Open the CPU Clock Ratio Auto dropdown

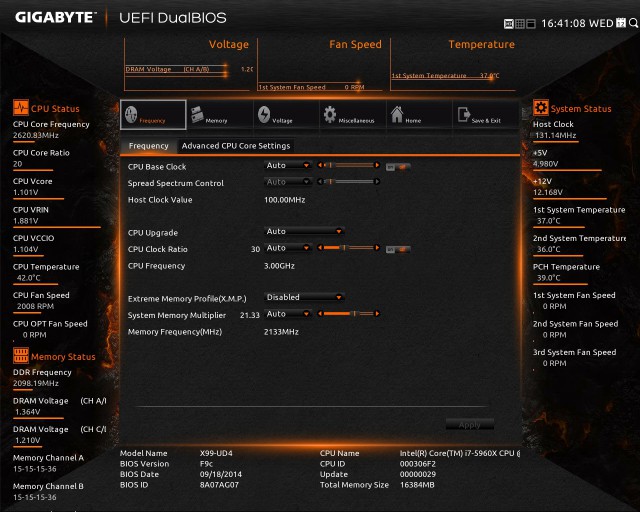(x=288, y=248)
